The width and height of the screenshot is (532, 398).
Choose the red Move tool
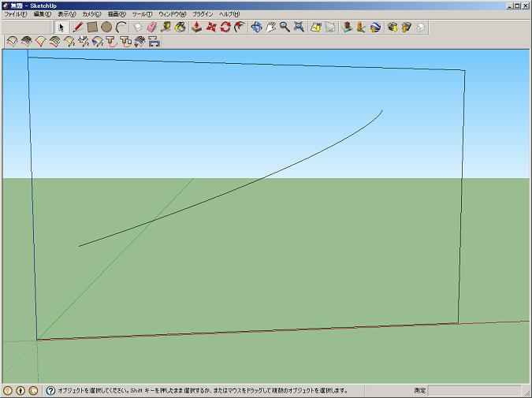tap(211, 27)
